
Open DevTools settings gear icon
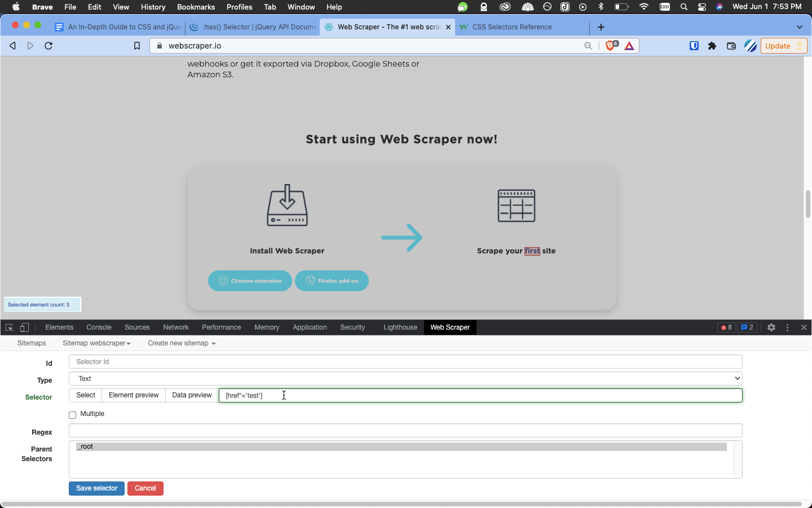(x=771, y=327)
